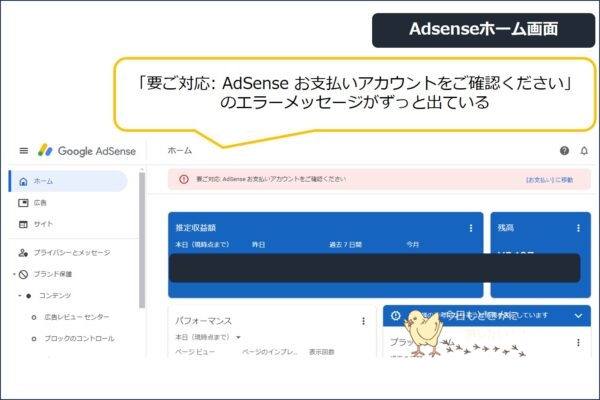Collapse the コンテンツ section
The width and height of the screenshot is (600, 400).
[20, 296]
